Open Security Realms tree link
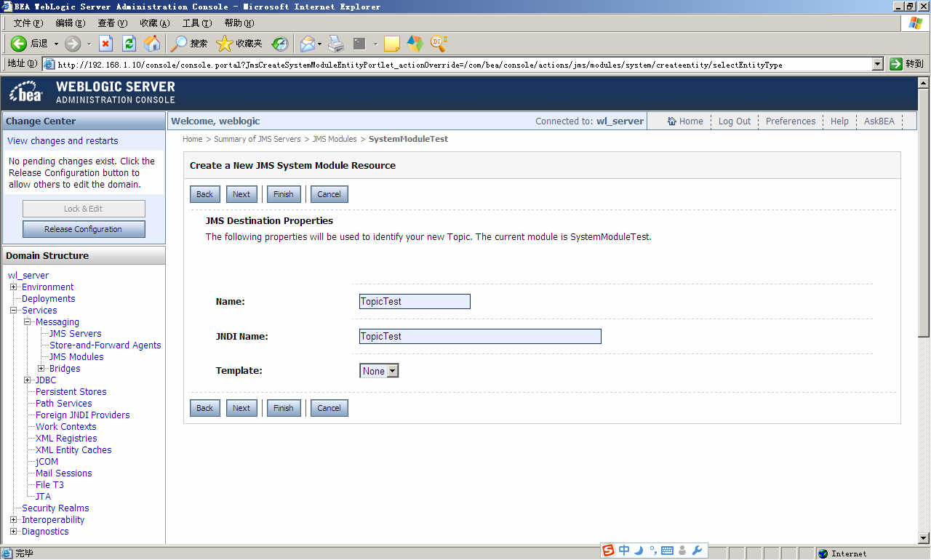 pyautogui.click(x=55, y=508)
